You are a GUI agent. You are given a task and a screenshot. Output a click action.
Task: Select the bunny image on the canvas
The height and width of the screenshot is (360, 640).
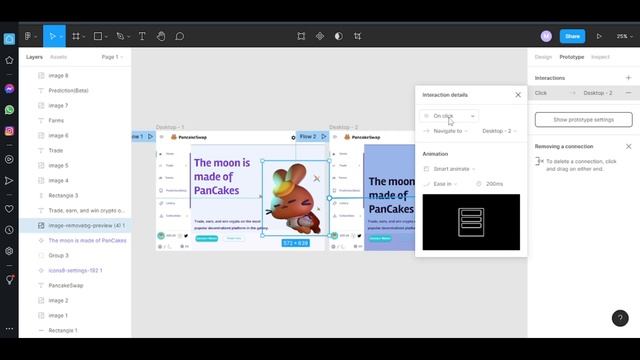click(296, 198)
